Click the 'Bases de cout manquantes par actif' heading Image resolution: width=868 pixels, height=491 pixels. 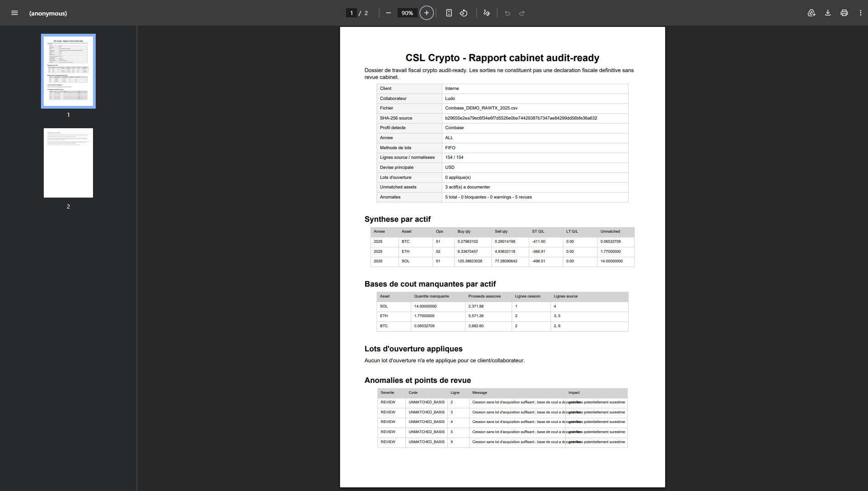pyautogui.click(x=430, y=284)
